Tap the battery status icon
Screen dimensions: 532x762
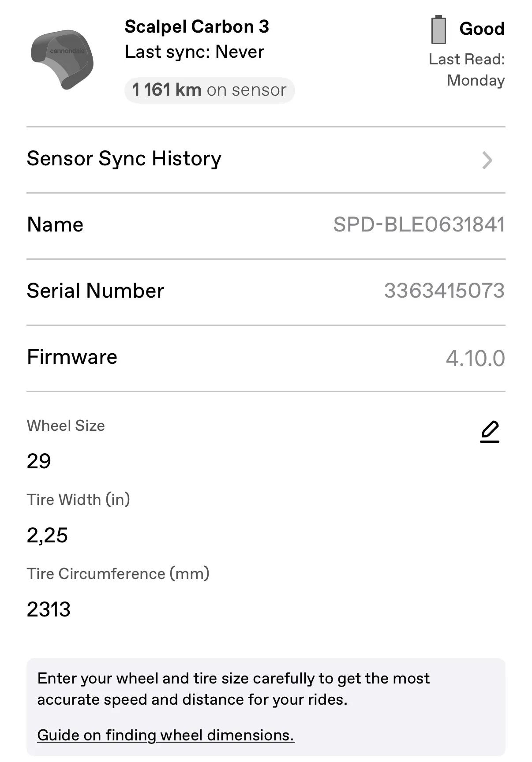click(438, 30)
